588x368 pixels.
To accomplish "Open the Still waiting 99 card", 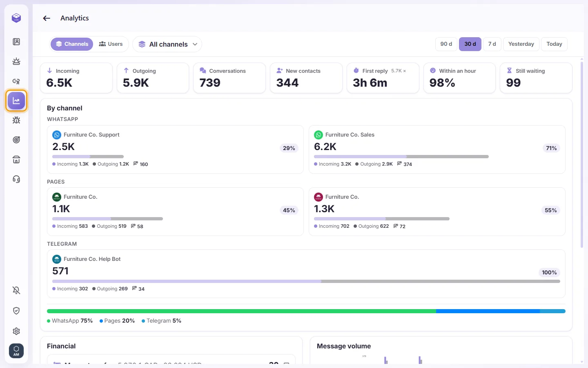I will tap(536, 78).
